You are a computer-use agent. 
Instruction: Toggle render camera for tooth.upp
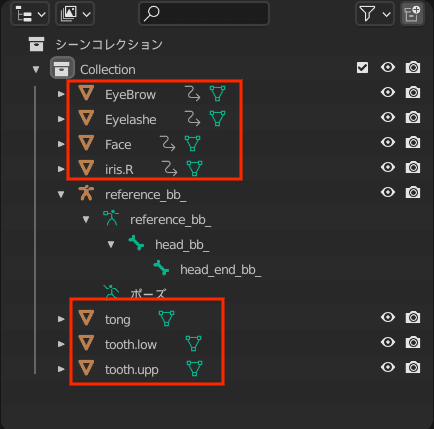coord(413,367)
